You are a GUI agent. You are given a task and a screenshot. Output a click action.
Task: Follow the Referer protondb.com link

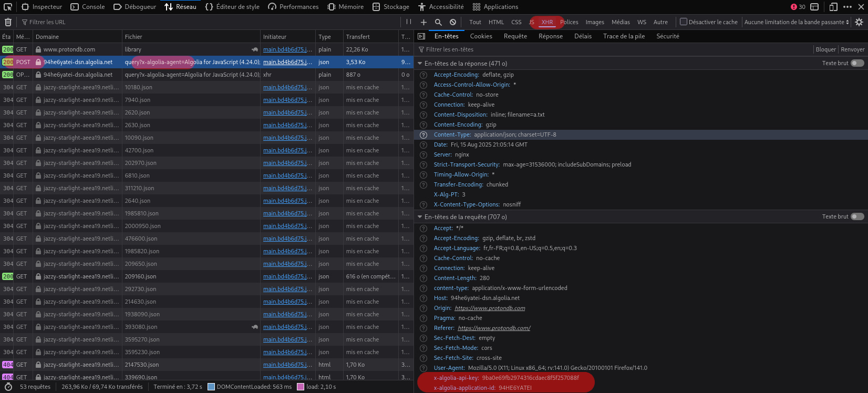pyautogui.click(x=494, y=328)
